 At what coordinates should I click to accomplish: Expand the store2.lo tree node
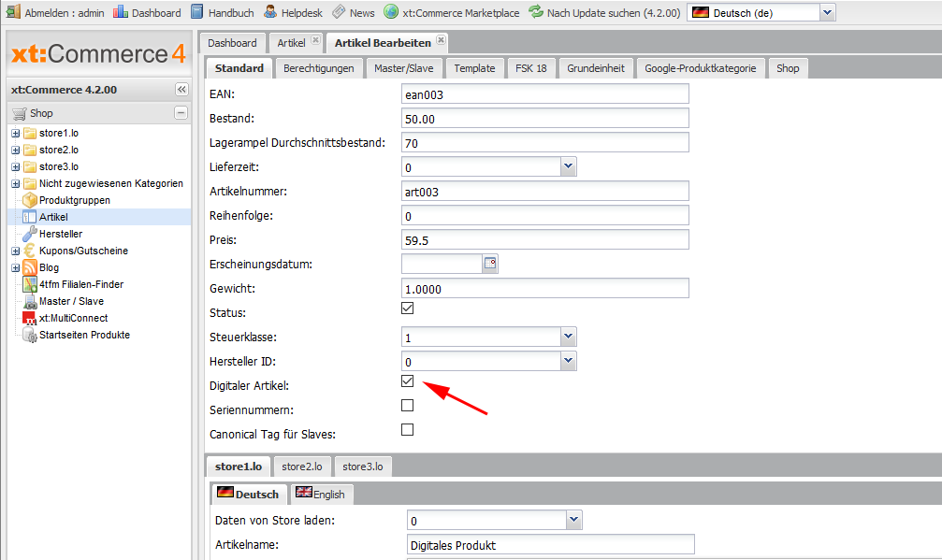(x=16, y=151)
